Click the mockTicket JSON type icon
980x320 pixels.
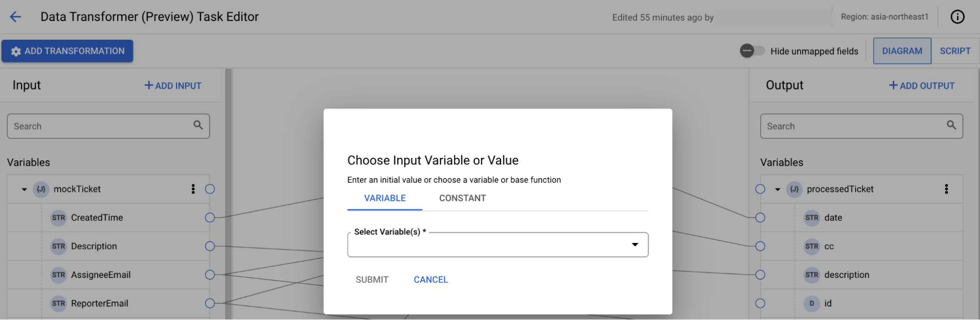(x=41, y=189)
